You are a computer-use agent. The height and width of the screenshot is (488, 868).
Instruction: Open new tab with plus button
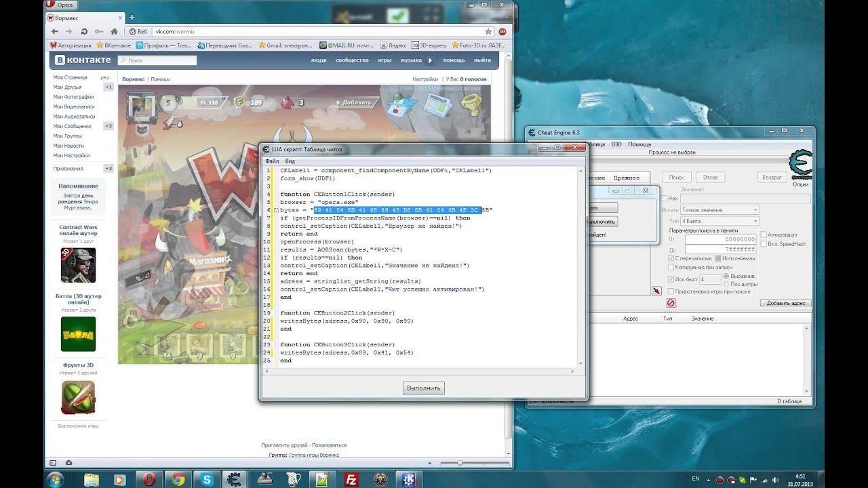click(132, 17)
